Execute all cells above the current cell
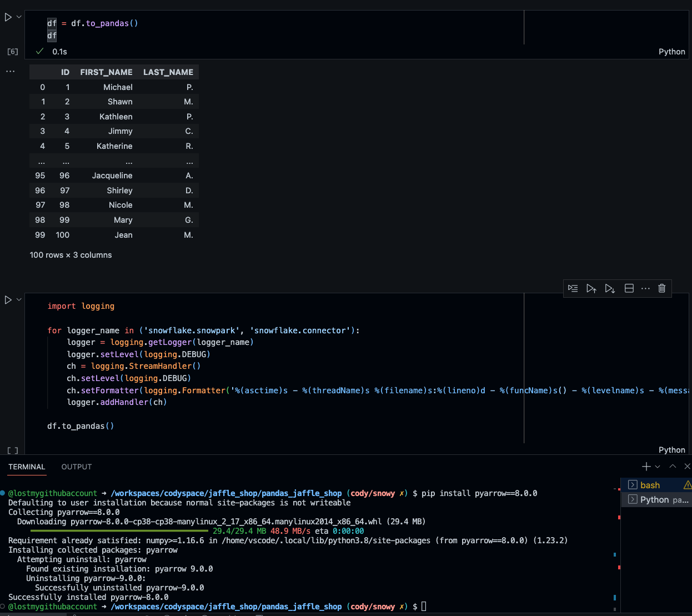The height and width of the screenshot is (616, 692). coord(591,288)
